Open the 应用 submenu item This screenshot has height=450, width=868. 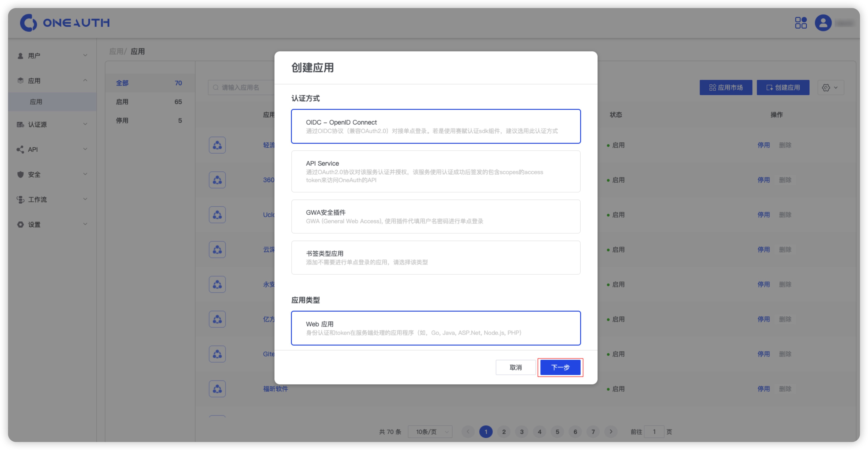pyautogui.click(x=52, y=102)
